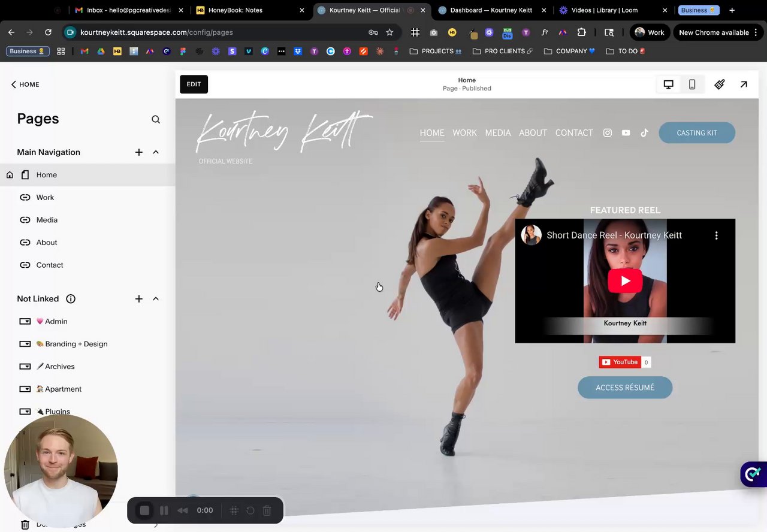The image size is (767, 532).
Task: Open the Dropbox bookmark icon
Action: point(298,52)
